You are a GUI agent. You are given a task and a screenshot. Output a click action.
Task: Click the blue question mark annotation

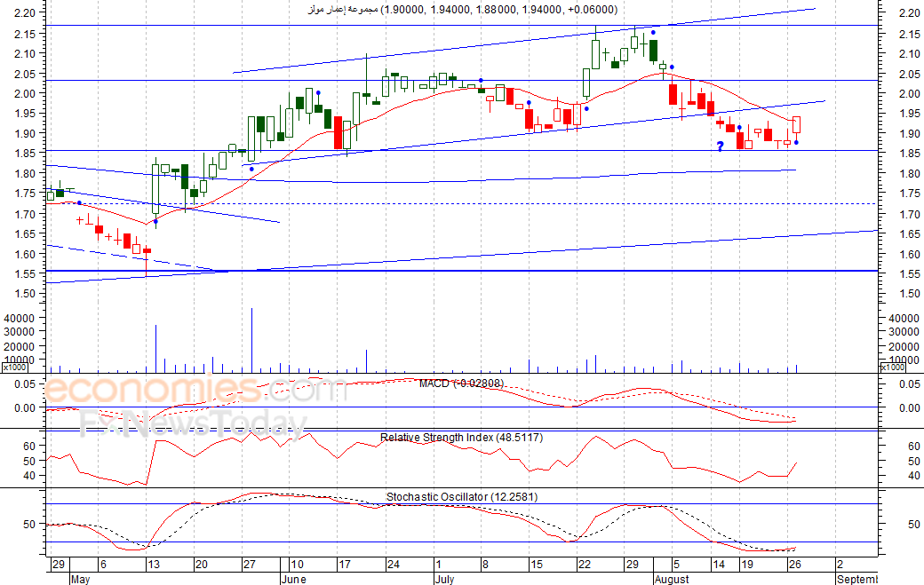point(720,146)
